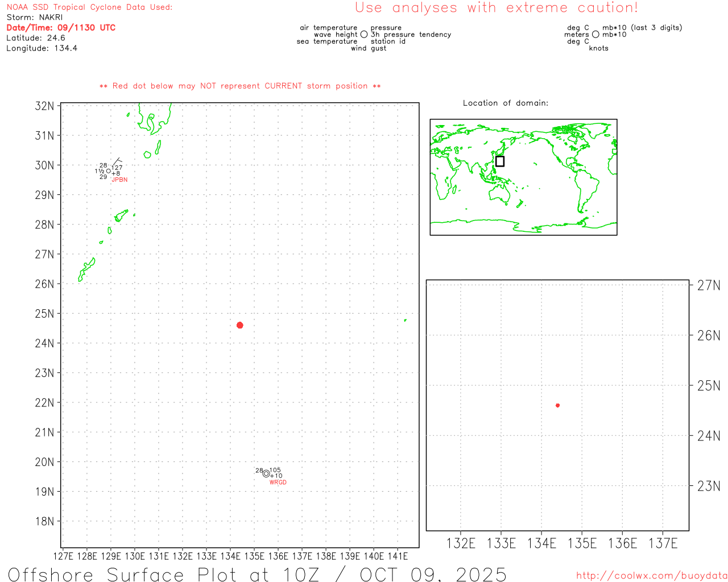The image size is (728, 582).
Task: Click the '1½' wave height at JPBN
Action: click(100, 171)
